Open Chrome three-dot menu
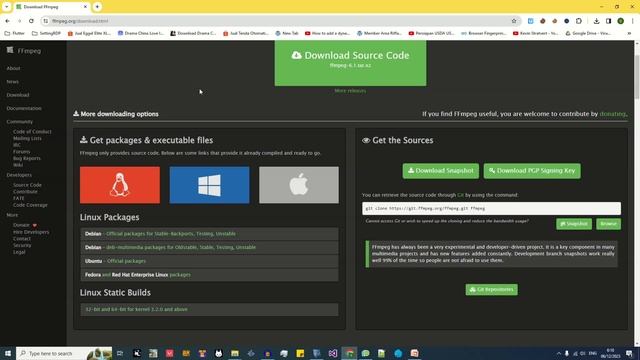The image size is (640, 360). point(632,21)
